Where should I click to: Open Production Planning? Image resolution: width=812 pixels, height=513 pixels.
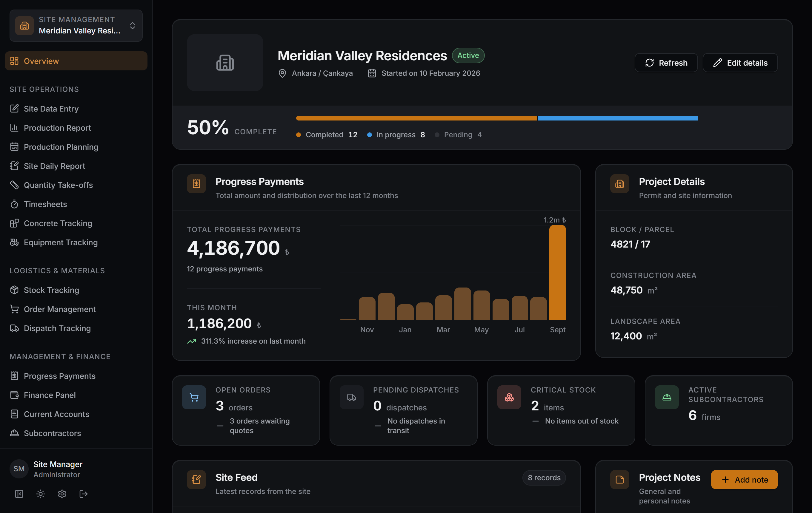coord(76,147)
